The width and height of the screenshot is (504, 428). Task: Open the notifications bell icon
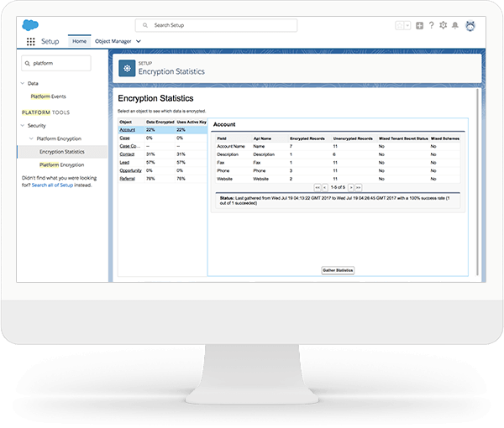[455, 25]
